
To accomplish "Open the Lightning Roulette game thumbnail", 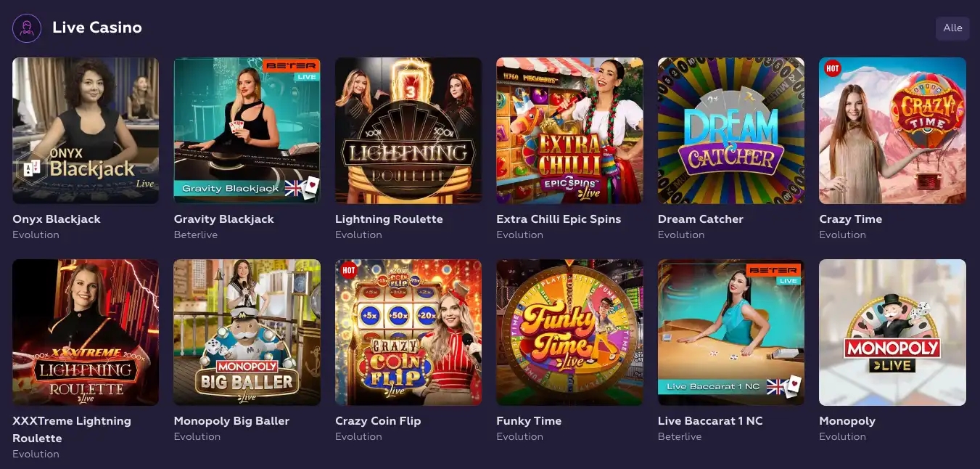I will (408, 131).
